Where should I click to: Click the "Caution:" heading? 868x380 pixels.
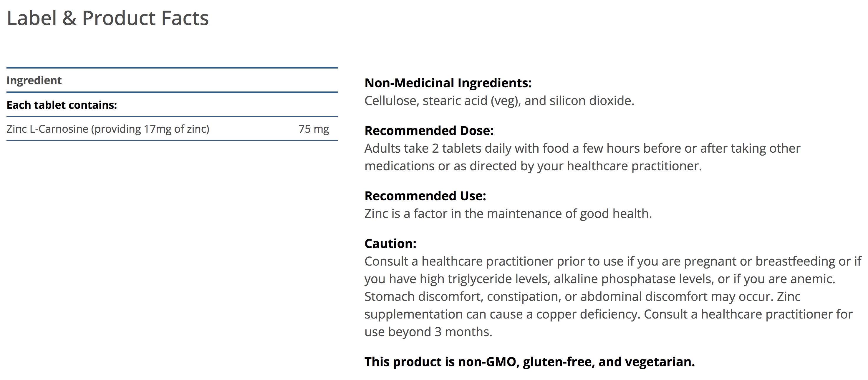[x=390, y=244]
